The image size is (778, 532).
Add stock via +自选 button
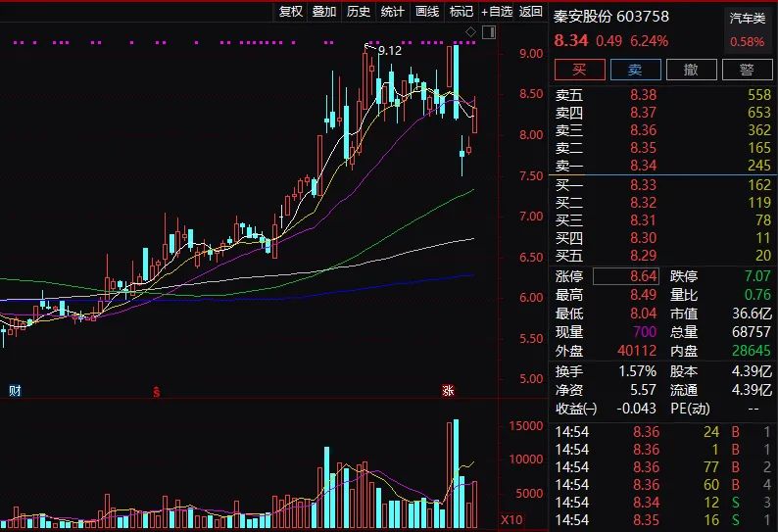497,12
